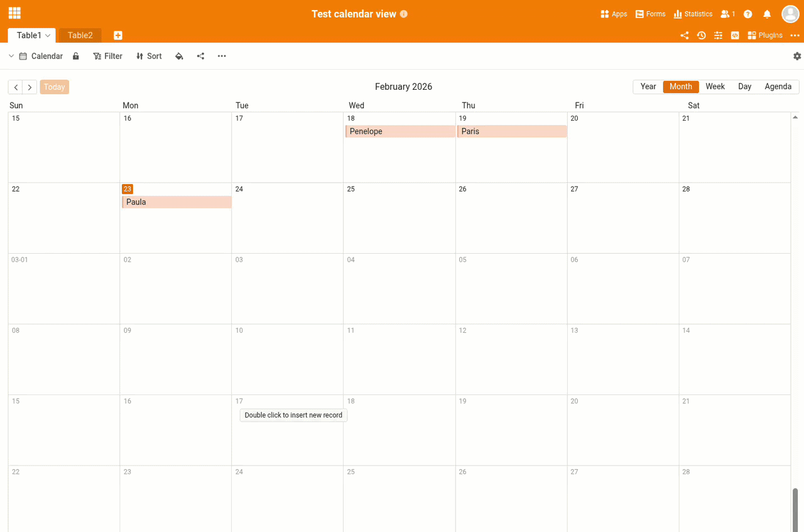Switch to the Table2 tab
Screen dimensions: 804x532
pyautogui.click(x=80, y=36)
